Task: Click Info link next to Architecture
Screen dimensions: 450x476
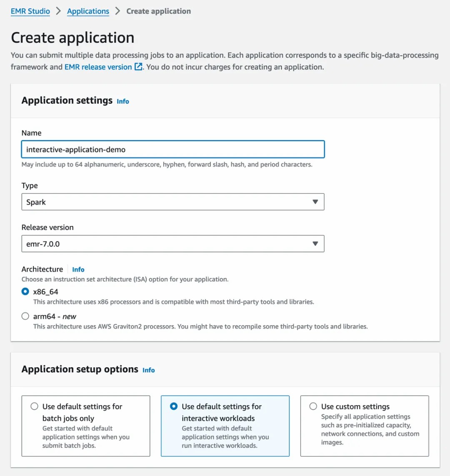Action: 78,270
